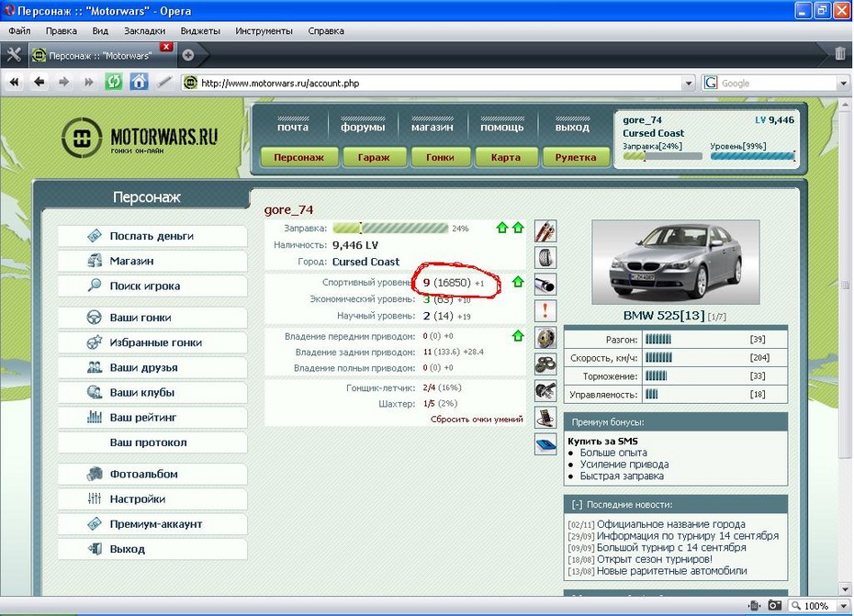Click the blue chip item icon
This screenshot has width=854, height=616.
coord(545,444)
